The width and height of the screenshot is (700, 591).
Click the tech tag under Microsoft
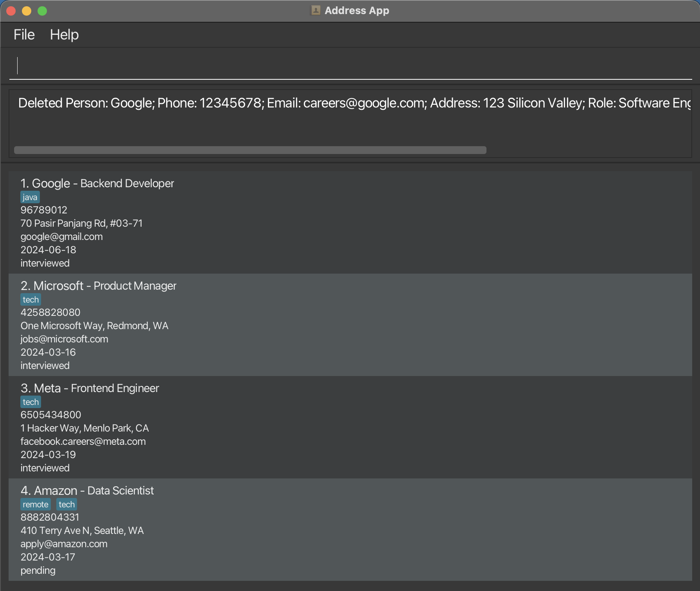click(x=31, y=300)
